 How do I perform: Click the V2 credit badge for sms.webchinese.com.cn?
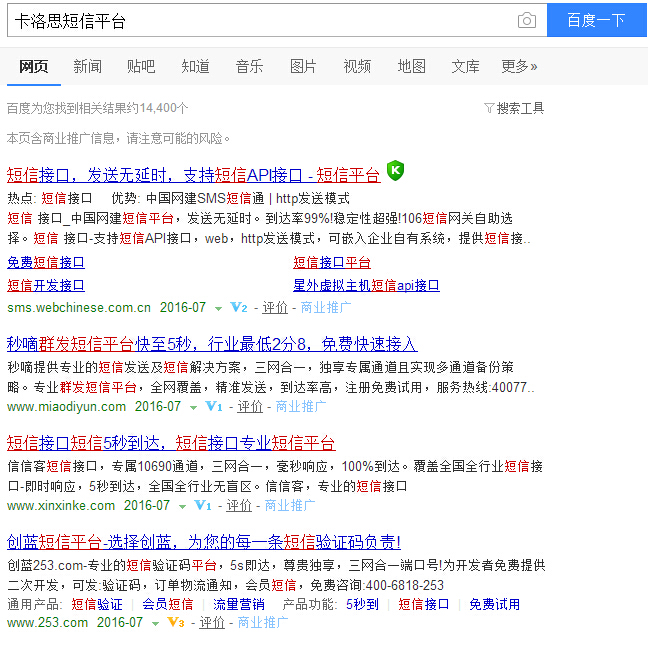coord(238,308)
